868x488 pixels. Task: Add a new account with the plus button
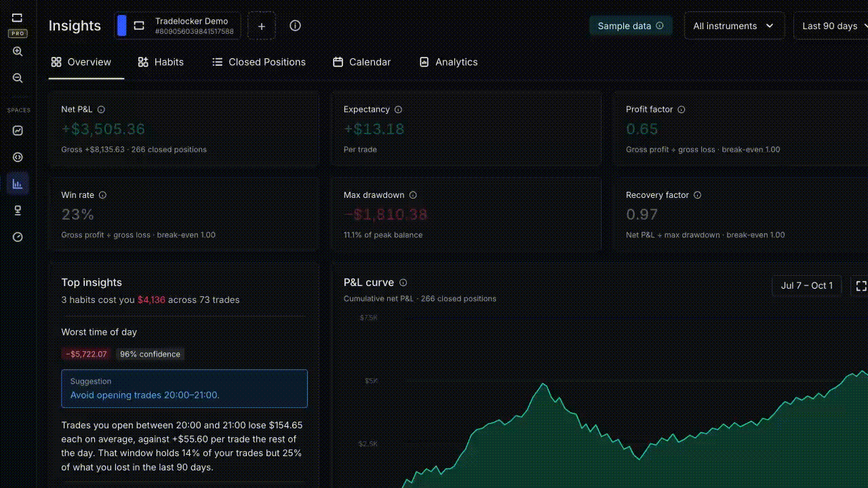coord(262,26)
